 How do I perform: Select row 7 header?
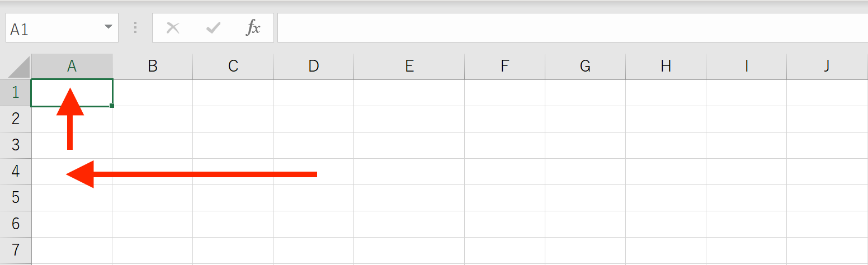point(16,250)
